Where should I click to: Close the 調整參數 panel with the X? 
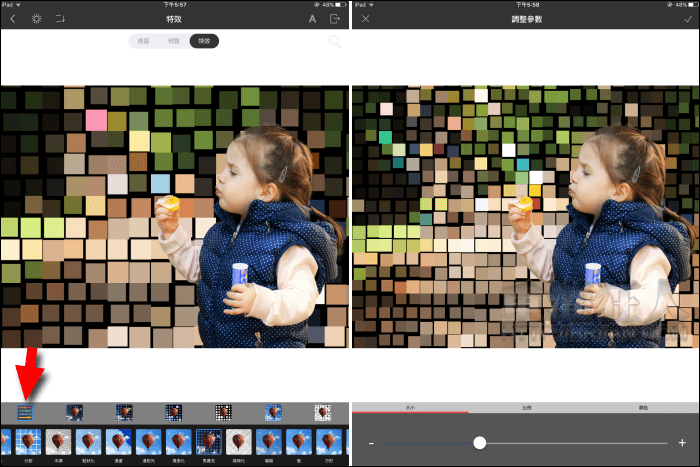pyautogui.click(x=365, y=19)
